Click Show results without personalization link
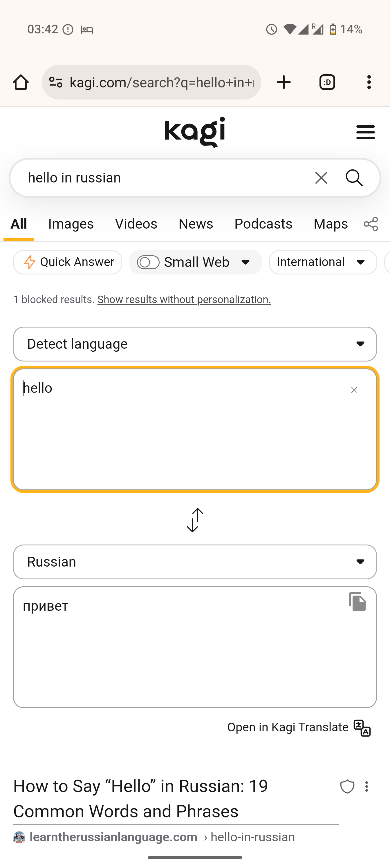 click(x=184, y=299)
